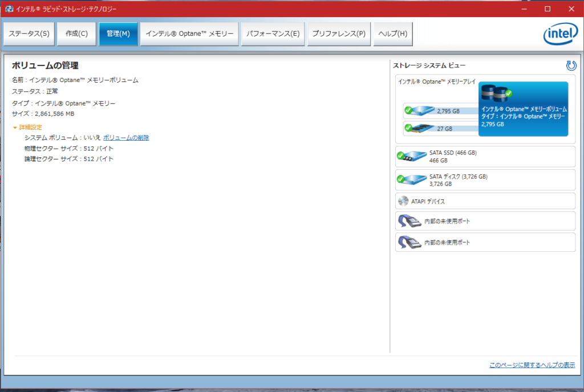
Task: Open the 作成(C) tab
Action: [x=76, y=34]
